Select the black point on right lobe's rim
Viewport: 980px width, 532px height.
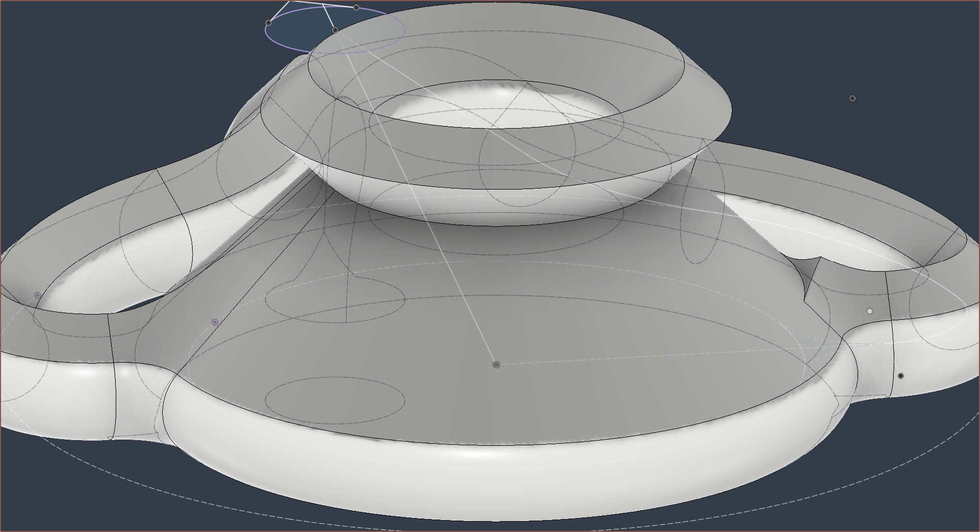click(x=900, y=375)
